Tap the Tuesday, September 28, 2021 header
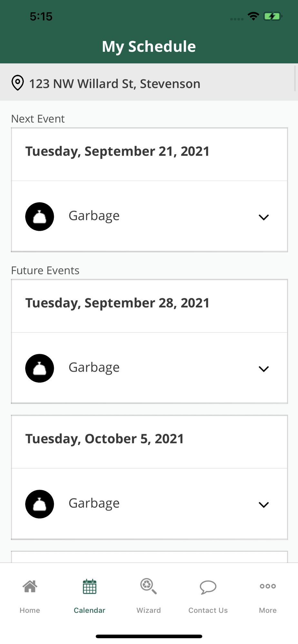Screen dimensions: 298x644 pyautogui.click(x=117, y=303)
